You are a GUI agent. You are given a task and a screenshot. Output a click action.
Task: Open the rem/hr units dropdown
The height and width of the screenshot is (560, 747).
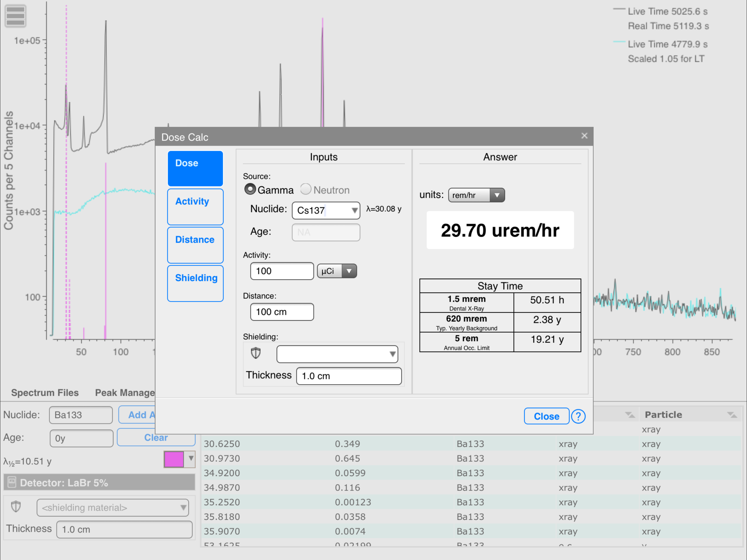click(476, 195)
